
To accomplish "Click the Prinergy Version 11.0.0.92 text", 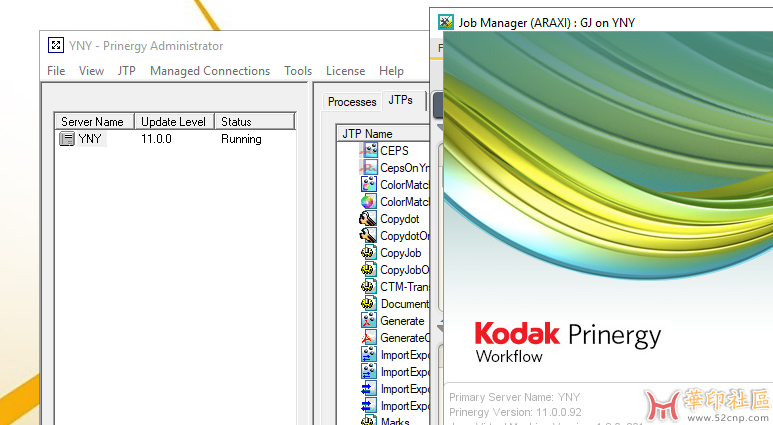I will pyautogui.click(x=515, y=412).
